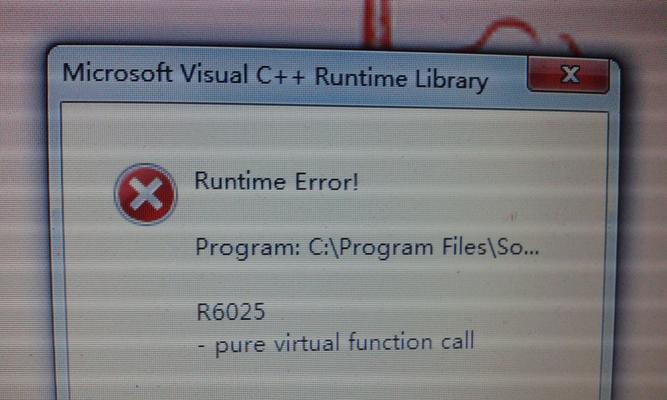Screen dimensions: 667x400
Task: Select the R6025 error code
Action: 231,312
